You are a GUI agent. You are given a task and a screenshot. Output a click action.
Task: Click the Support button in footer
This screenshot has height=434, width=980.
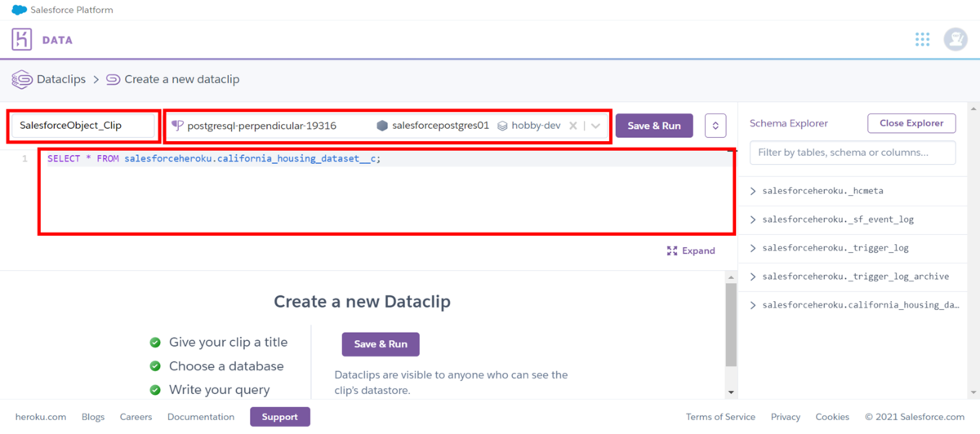click(280, 417)
